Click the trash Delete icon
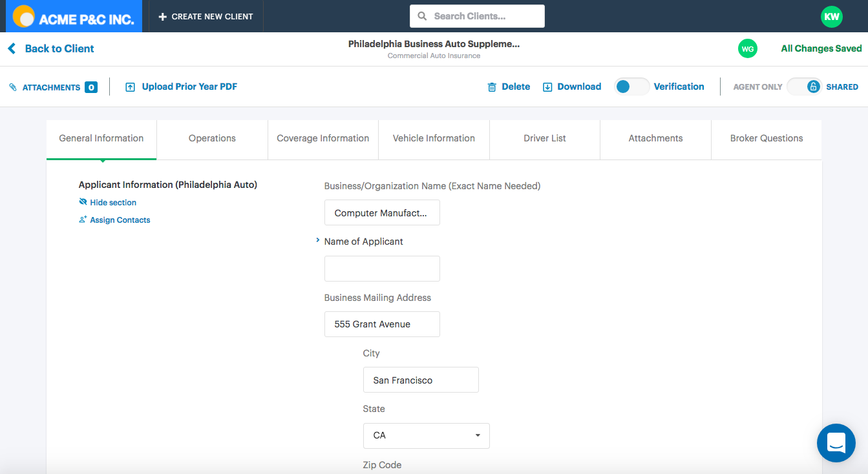Screen dimensions: 868x474 point(492,87)
